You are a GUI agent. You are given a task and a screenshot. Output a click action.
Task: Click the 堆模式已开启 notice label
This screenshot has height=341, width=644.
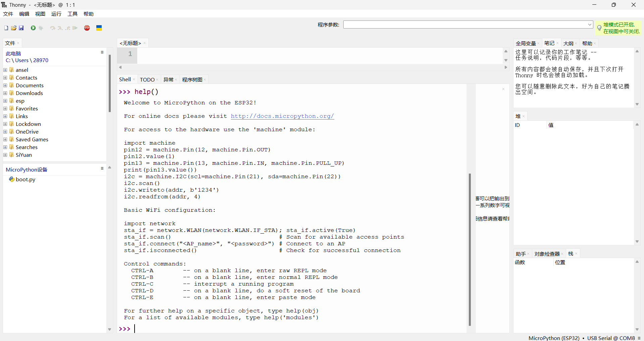[x=622, y=28]
